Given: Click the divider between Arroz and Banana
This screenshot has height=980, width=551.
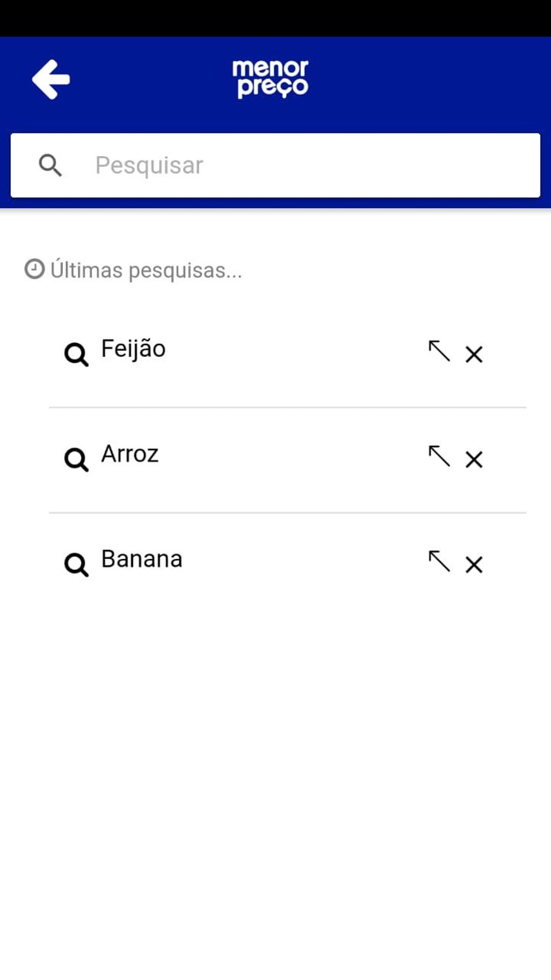Looking at the screenshot, I should [287, 512].
